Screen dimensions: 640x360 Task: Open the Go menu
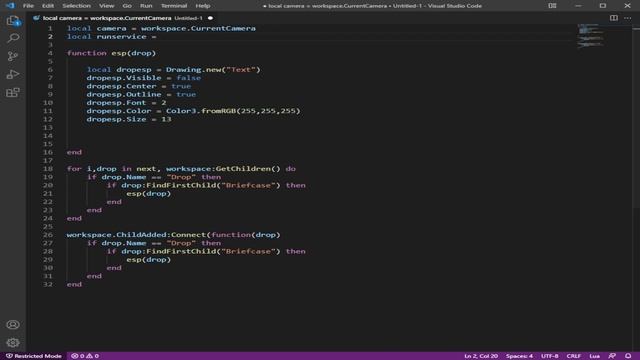[x=127, y=6]
